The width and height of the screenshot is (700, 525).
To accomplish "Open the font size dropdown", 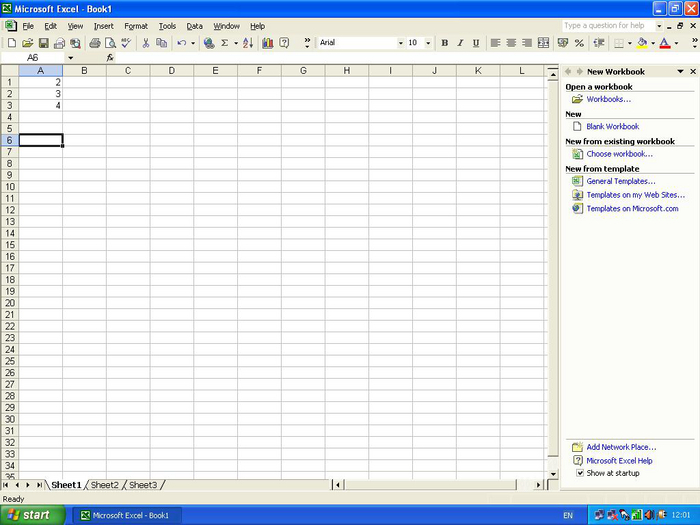I will [429, 43].
